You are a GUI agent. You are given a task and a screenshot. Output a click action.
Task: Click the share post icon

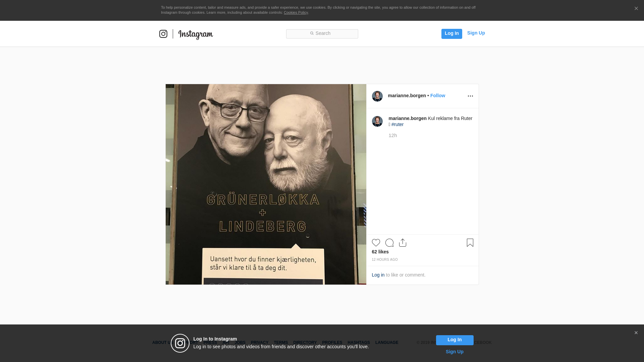coord(402,243)
